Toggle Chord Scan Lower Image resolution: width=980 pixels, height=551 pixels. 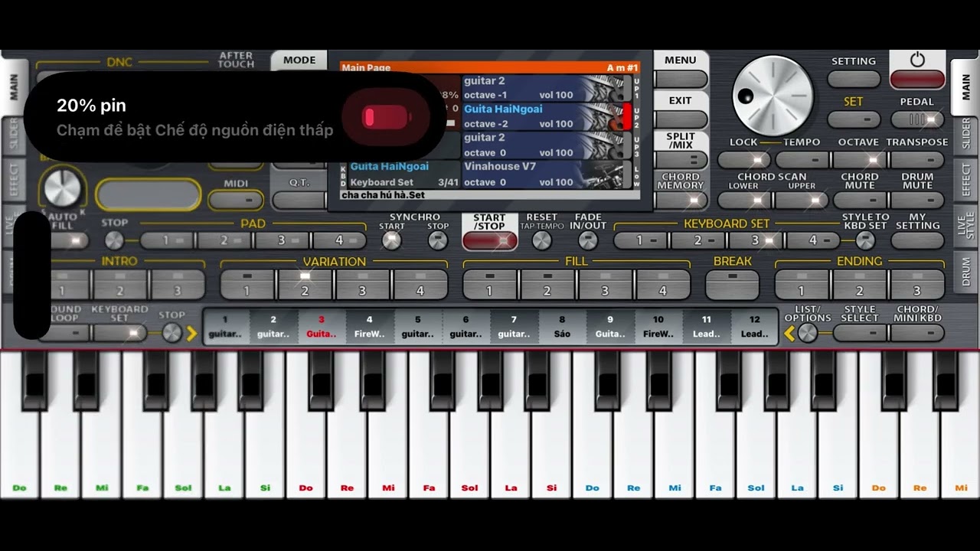pyautogui.click(x=744, y=200)
